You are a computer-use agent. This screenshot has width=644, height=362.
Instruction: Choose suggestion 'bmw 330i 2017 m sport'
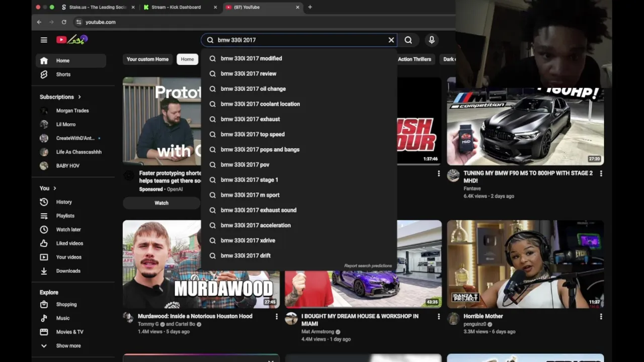(299, 195)
